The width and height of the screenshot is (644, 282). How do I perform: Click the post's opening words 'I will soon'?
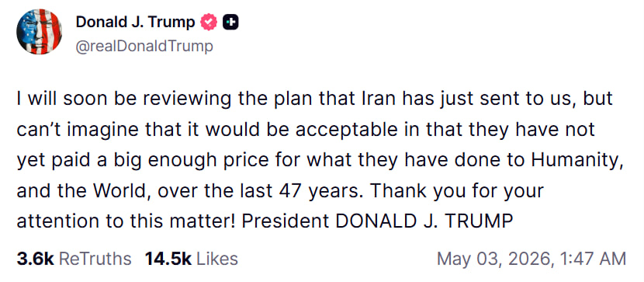click(x=51, y=99)
